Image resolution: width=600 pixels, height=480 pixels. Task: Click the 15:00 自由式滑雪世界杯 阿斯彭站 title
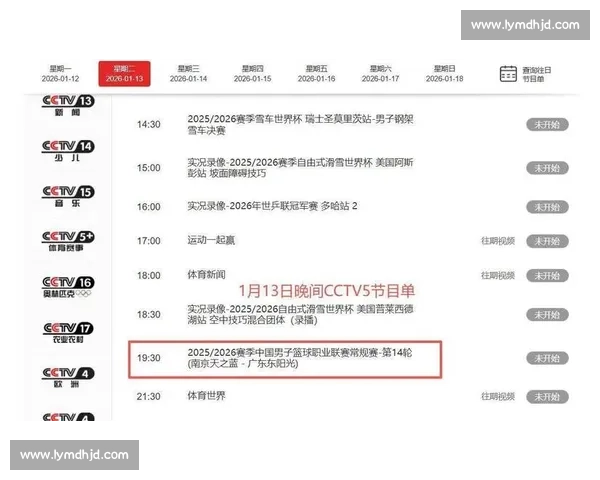point(300,168)
